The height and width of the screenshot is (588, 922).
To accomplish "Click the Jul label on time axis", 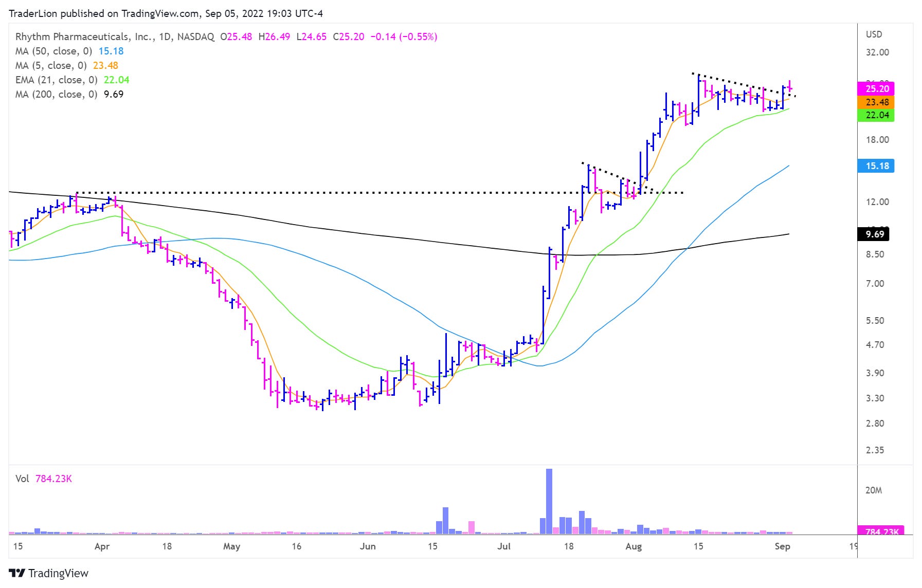I will click(x=504, y=546).
